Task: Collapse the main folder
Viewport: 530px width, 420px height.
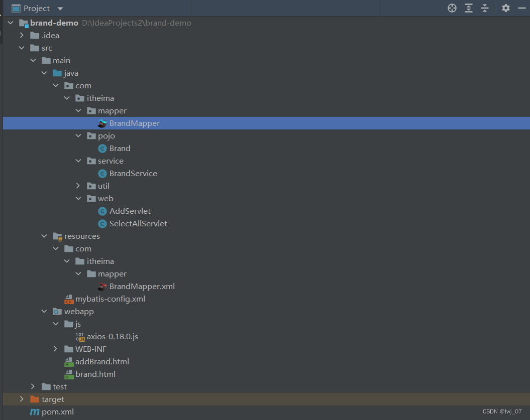Action: pos(33,60)
